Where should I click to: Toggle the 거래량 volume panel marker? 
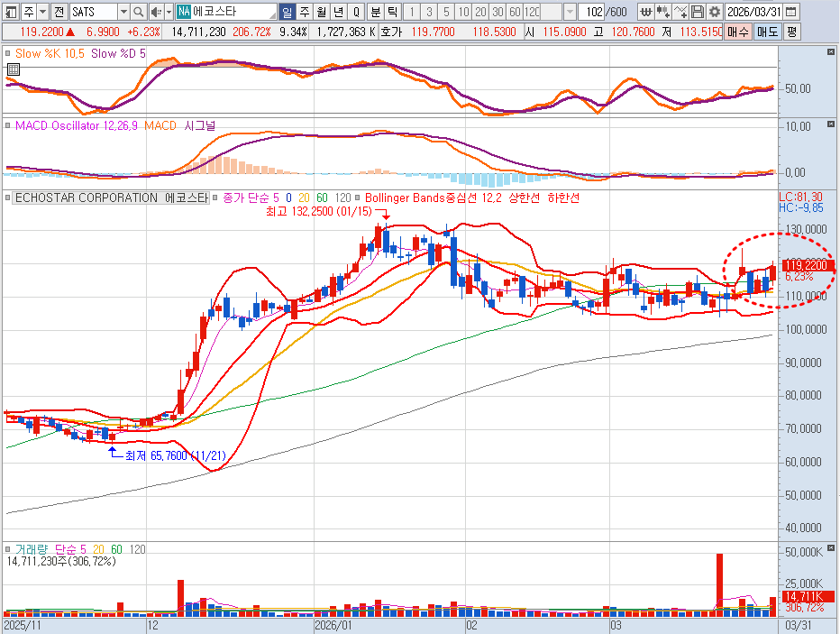(x=8, y=548)
